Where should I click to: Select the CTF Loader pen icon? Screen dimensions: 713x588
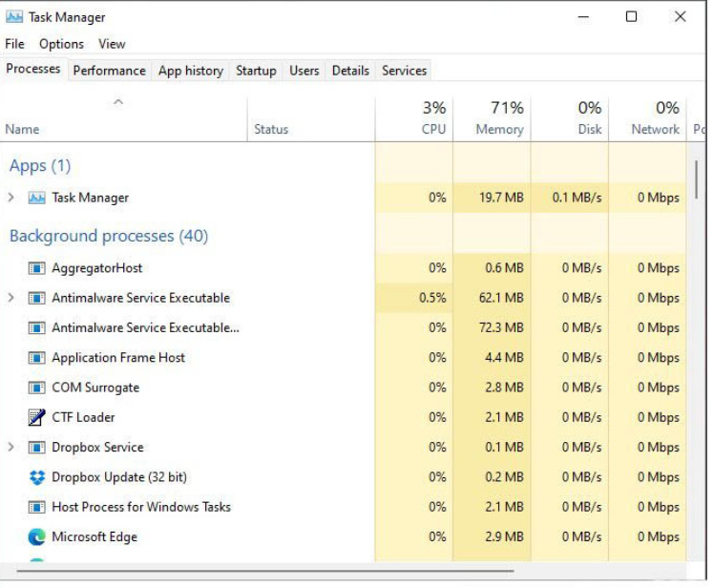coord(37,417)
